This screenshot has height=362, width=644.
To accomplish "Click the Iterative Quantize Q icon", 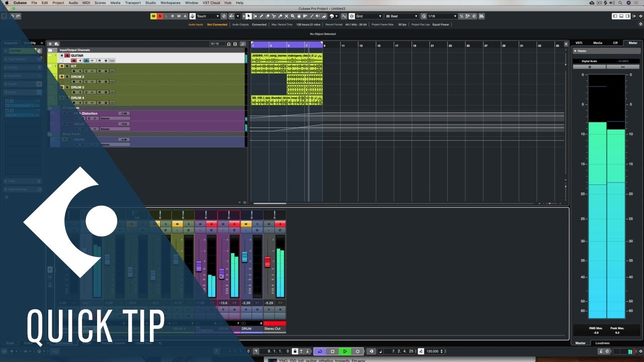I will tap(424, 16).
